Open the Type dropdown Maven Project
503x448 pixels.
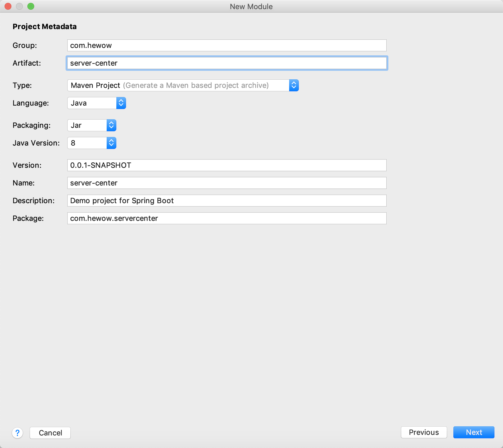[183, 85]
